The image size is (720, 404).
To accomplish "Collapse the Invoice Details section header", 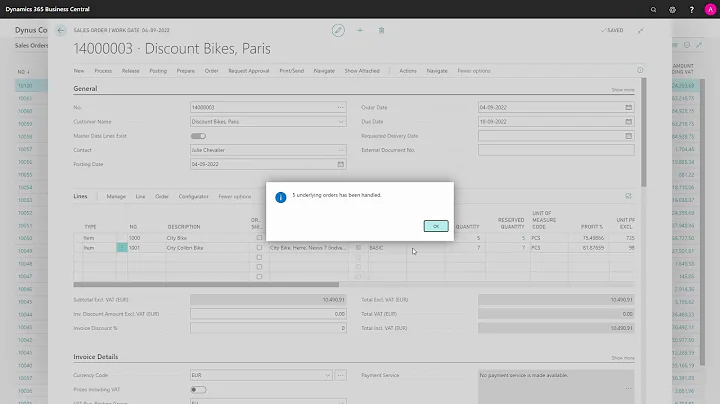I will (96, 357).
